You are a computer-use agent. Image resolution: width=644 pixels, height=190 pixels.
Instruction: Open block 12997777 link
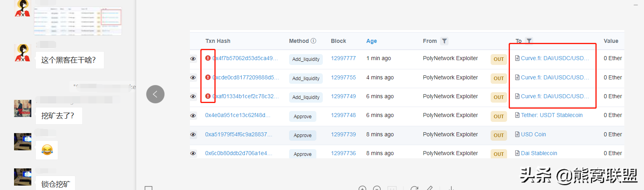[x=343, y=58]
